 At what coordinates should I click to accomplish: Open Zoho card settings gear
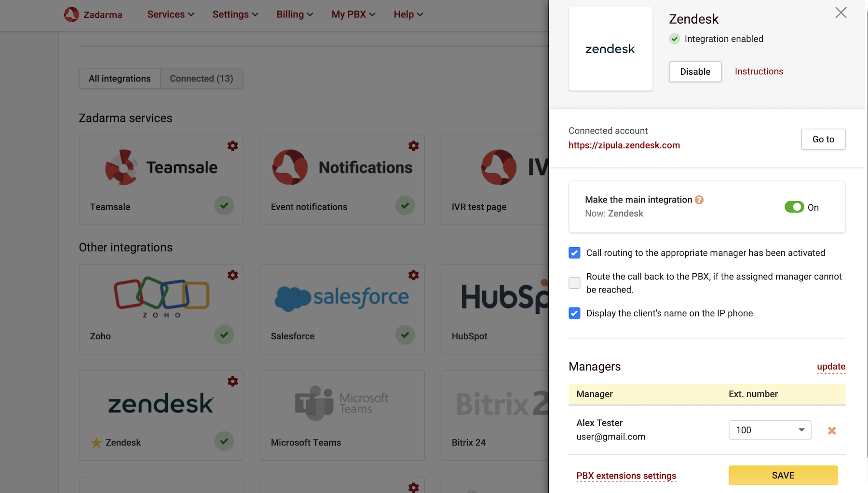click(233, 275)
